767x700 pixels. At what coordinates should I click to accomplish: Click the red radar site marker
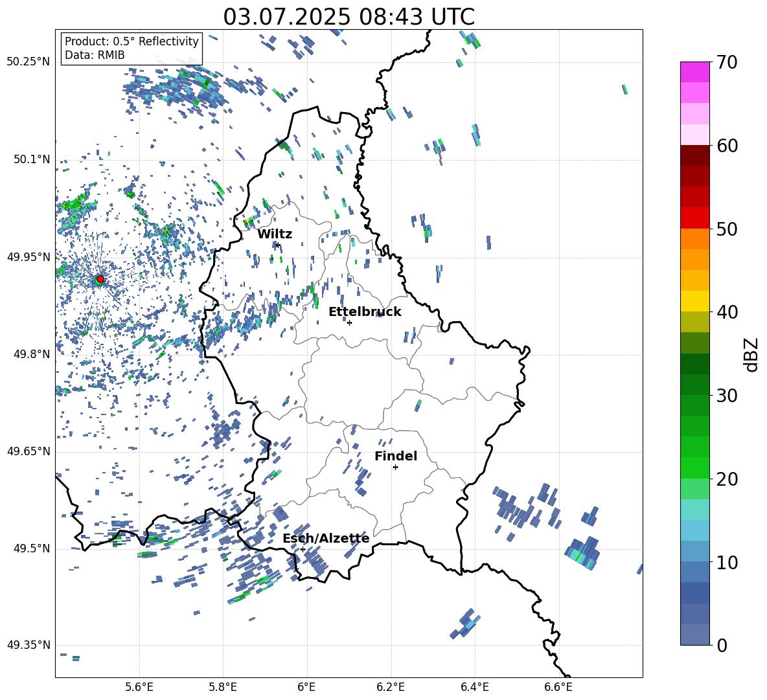coord(100,279)
